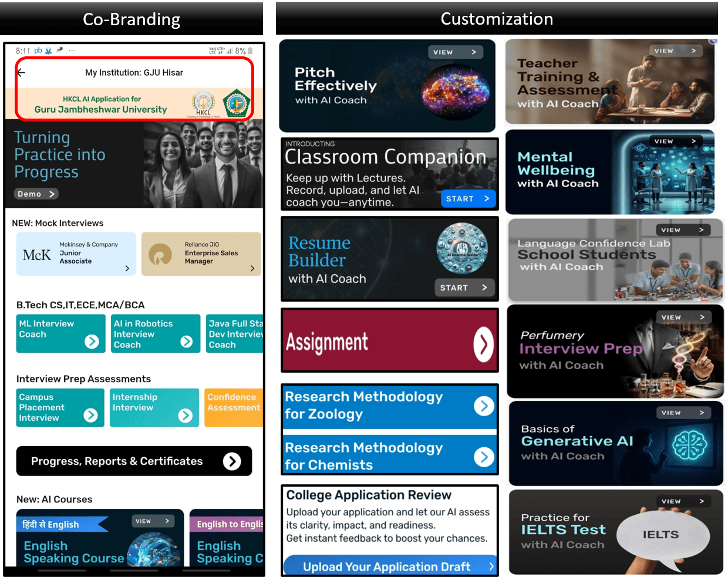View Perfumery Interview Prep card

pyautogui.click(x=683, y=318)
